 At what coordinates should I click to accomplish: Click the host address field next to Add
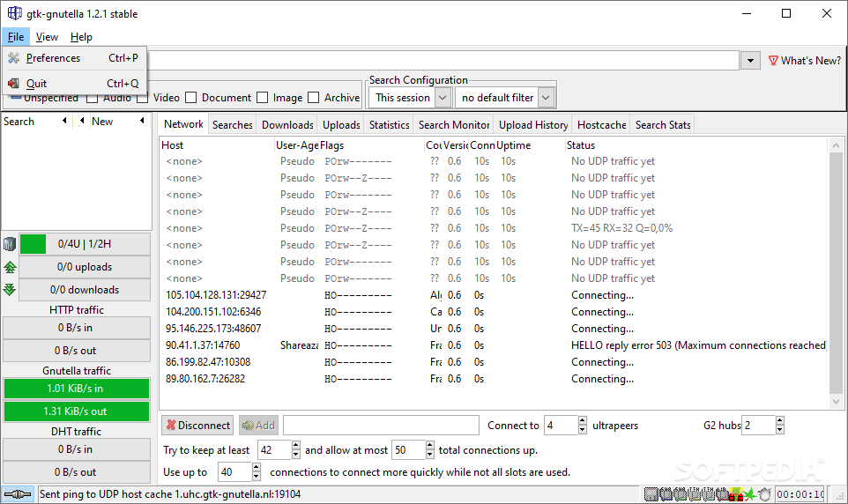pyautogui.click(x=381, y=426)
